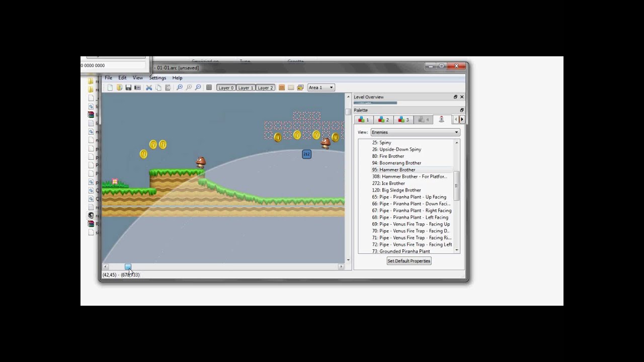
Task: Open the Area 1 dropdown
Action: [321, 87]
